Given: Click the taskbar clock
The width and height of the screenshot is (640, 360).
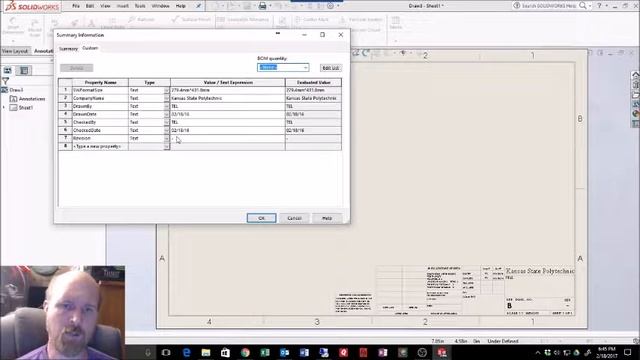Looking at the screenshot, I should pos(607,353).
